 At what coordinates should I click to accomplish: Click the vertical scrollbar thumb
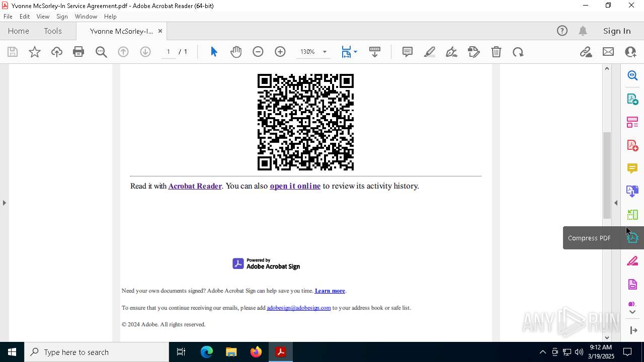(607, 175)
